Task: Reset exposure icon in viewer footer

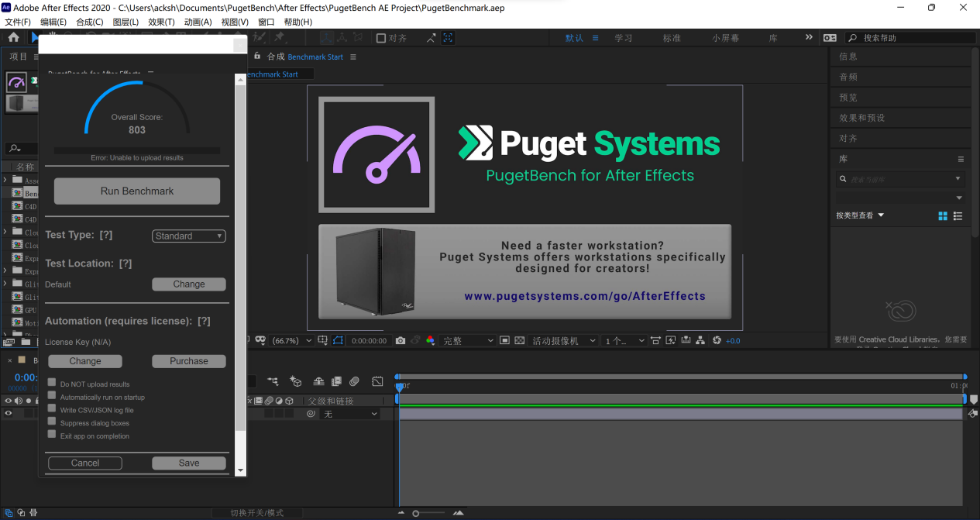Action: pyautogui.click(x=717, y=340)
